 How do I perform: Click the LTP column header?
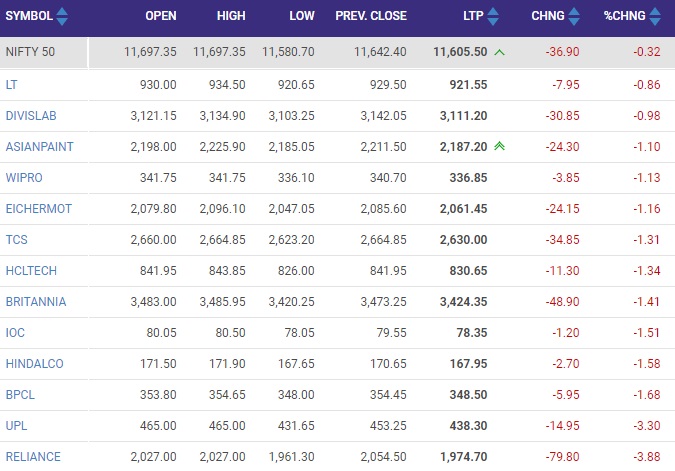474,17
